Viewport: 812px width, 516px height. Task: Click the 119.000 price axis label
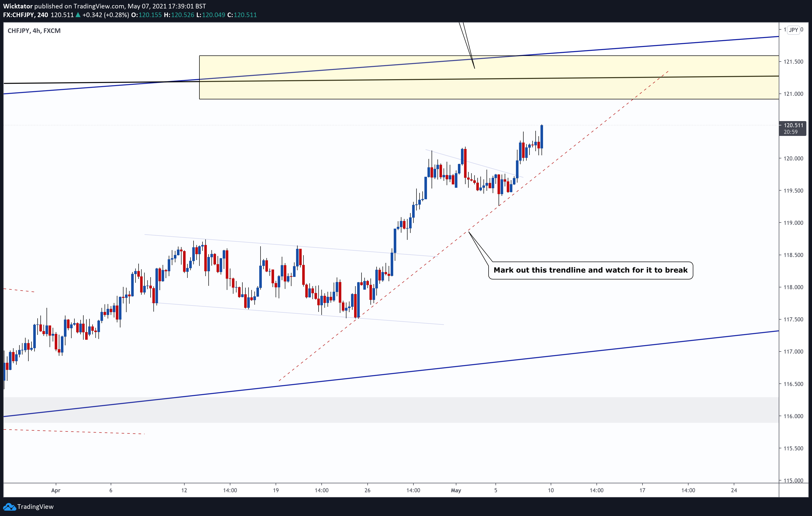point(793,223)
